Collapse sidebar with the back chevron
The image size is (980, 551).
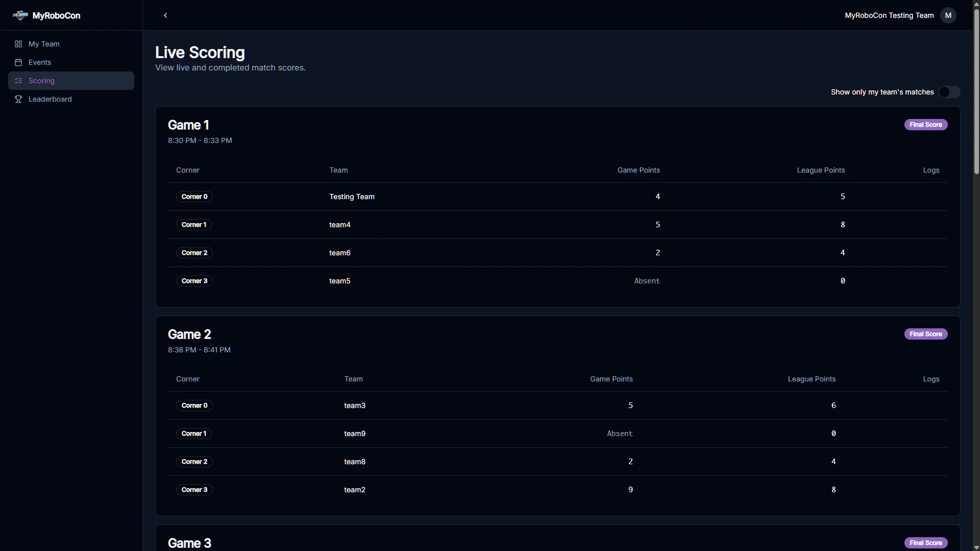coord(165,15)
